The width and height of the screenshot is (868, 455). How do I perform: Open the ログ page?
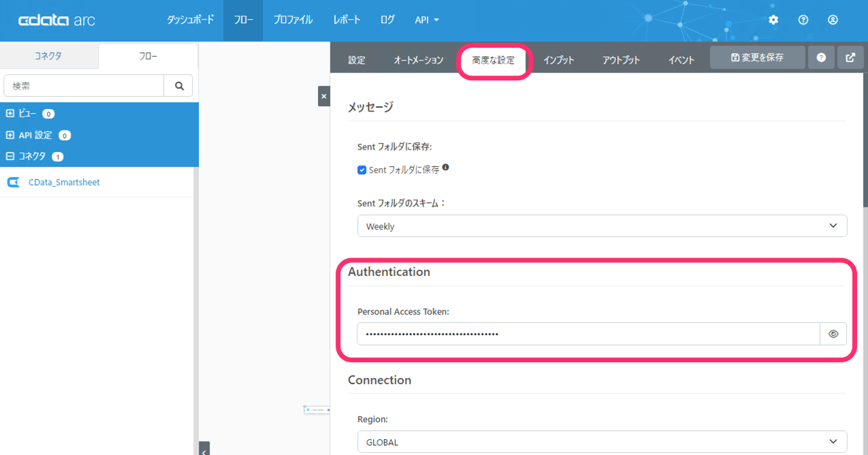click(x=387, y=20)
